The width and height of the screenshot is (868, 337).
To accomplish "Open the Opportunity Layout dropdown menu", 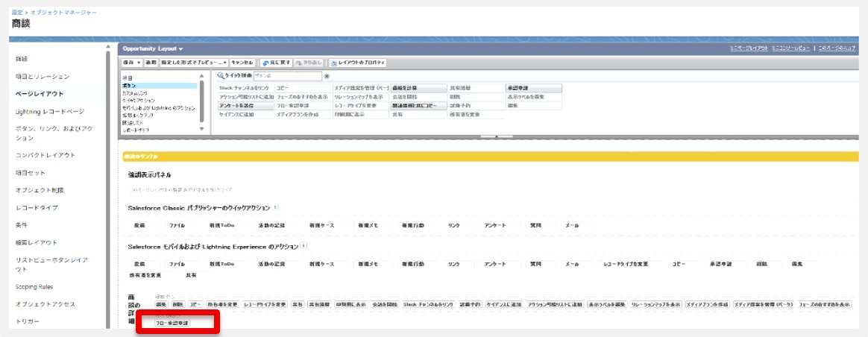I will (x=181, y=48).
